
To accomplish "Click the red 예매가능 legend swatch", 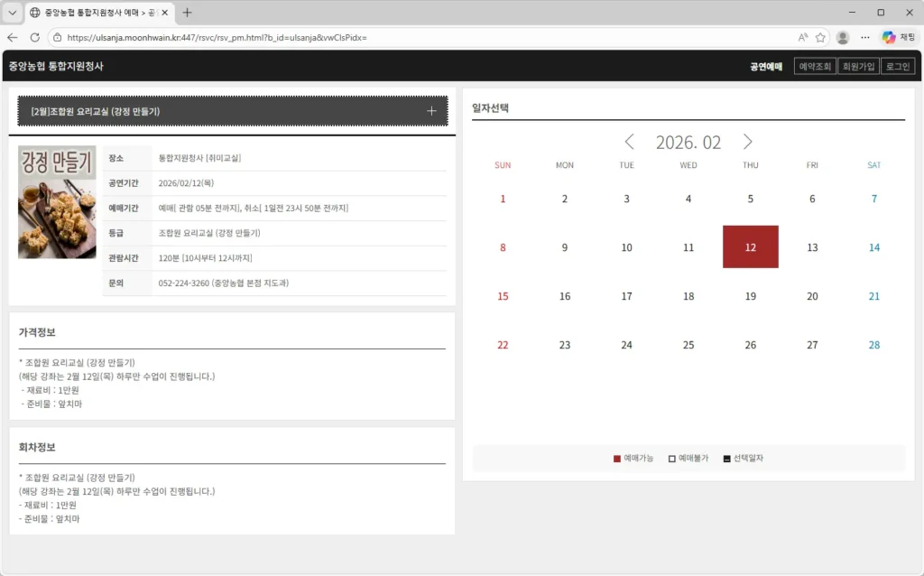I will pyautogui.click(x=619, y=459).
